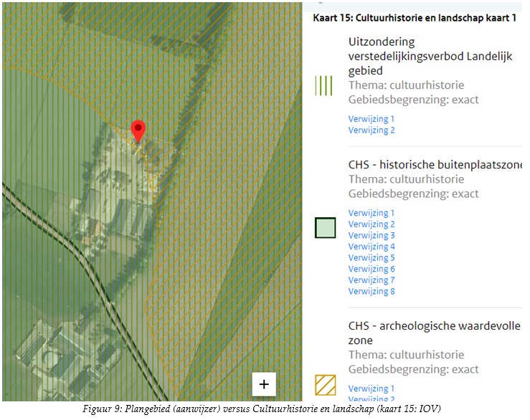Click Thema: cultuurhistorie under historische buitenplaatszone
Screen dimensions: 530x420
[x=406, y=179]
